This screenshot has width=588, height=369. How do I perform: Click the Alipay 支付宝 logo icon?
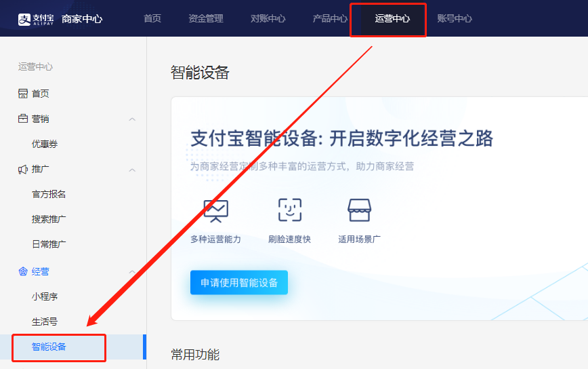[24, 19]
